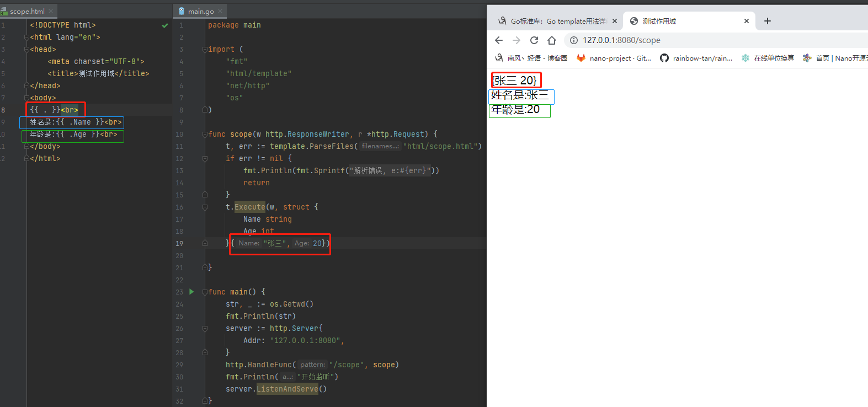Click the site information icon in address bar
868x407 pixels.
coord(574,40)
